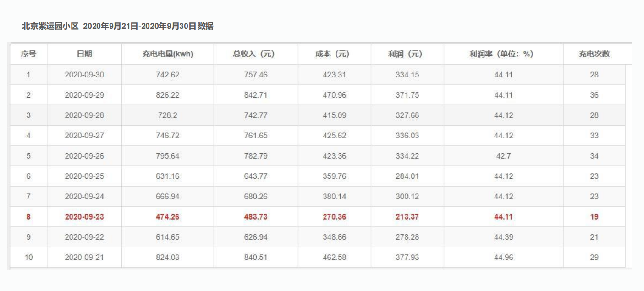Sort by the 序号 column header
The image size is (644, 291).
(28, 54)
